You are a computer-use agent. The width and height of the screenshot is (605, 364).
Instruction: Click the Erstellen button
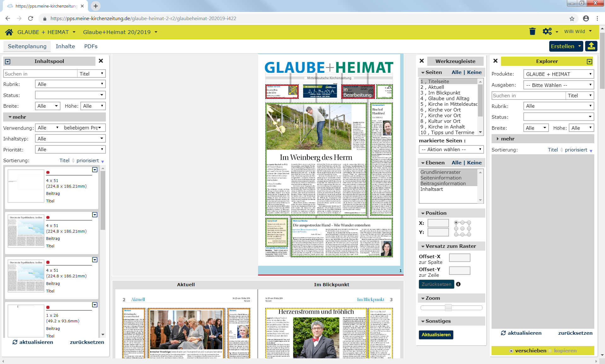pyautogui.click(x=566, y=46)
